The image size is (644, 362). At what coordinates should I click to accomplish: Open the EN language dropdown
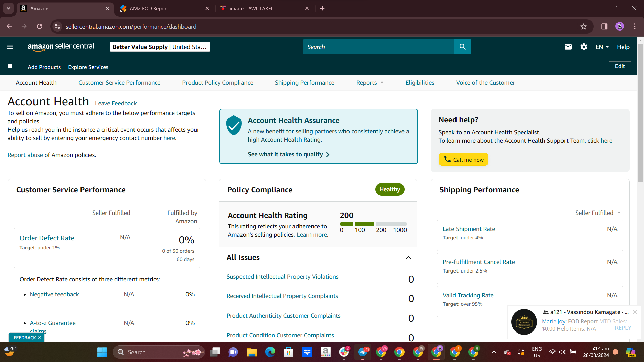[x=602, y=47]
